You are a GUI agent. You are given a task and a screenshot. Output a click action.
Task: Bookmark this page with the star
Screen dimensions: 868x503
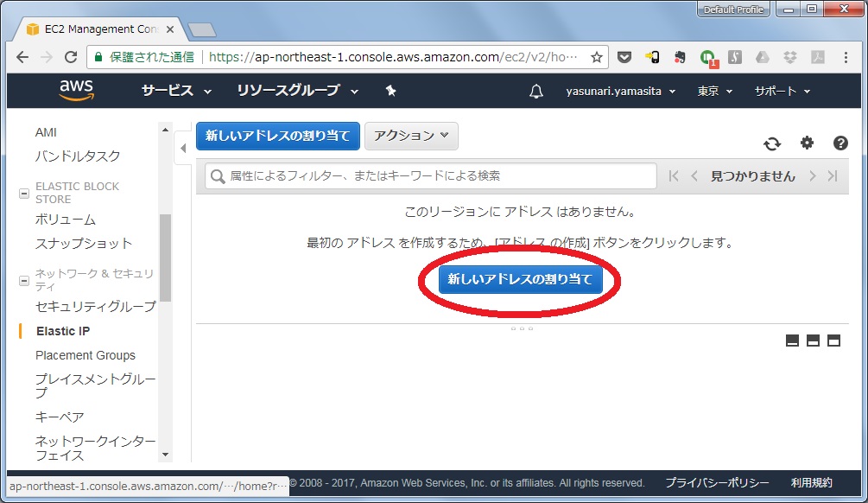click(x=596, y=57)
